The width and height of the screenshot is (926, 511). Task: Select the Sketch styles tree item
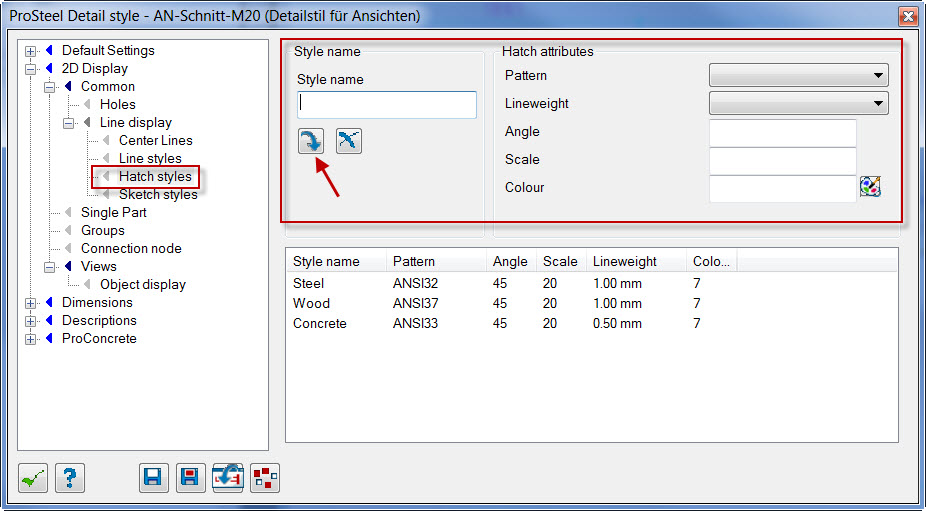click(x=158, y=194)
